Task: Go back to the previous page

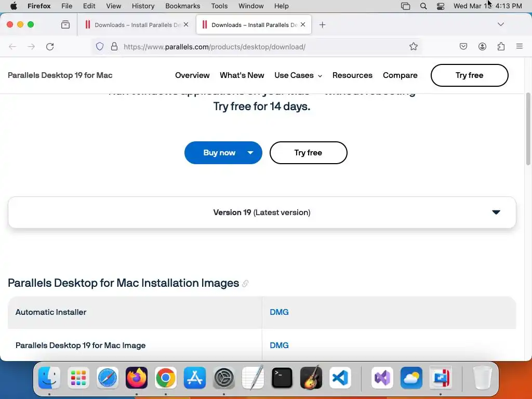Action: [x=12, y=47]
